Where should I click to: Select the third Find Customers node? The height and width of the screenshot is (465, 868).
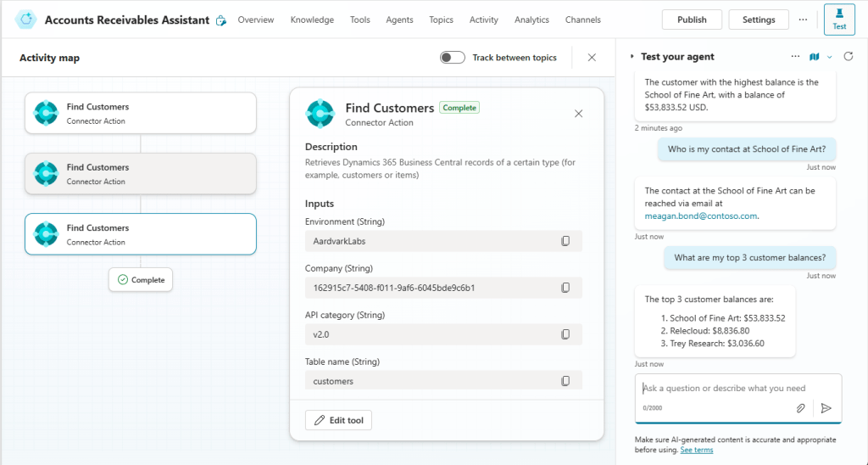[x=141, y=234]
